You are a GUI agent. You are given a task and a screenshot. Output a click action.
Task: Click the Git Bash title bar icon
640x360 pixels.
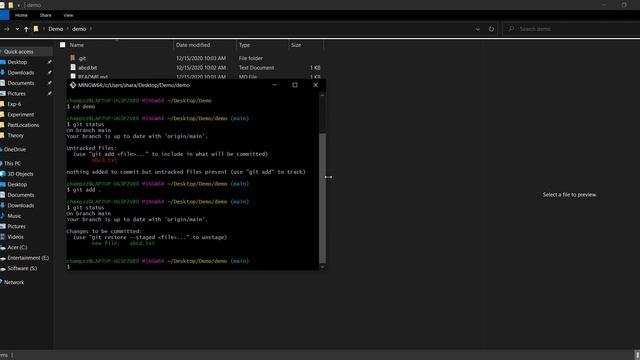(73, 85)
